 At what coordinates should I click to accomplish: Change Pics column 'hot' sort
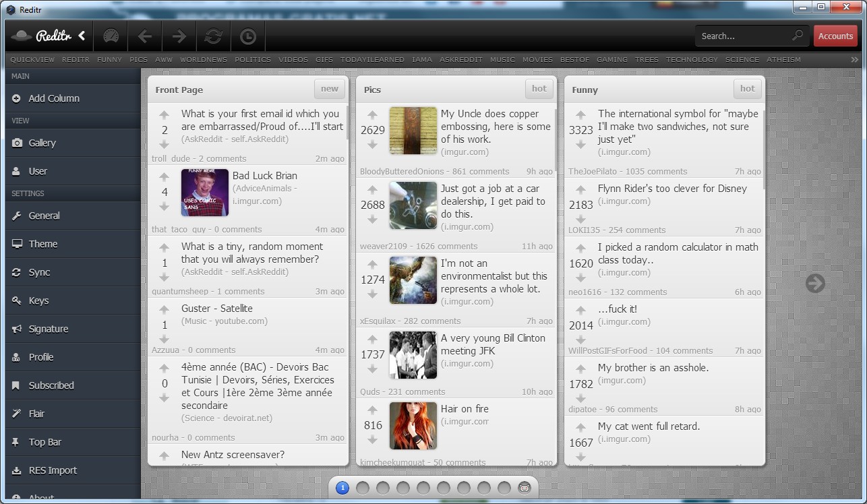coord(539,88)
